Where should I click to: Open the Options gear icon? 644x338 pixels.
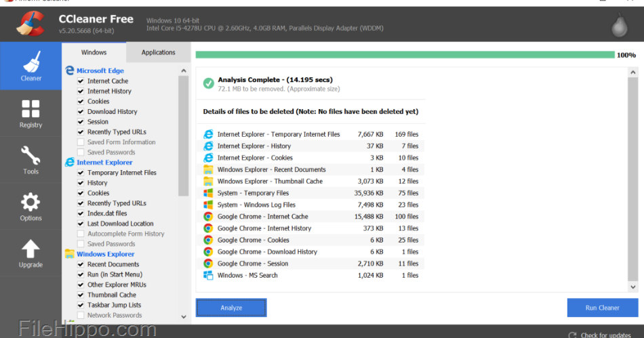pyautogui.click(x=31, y=203)
